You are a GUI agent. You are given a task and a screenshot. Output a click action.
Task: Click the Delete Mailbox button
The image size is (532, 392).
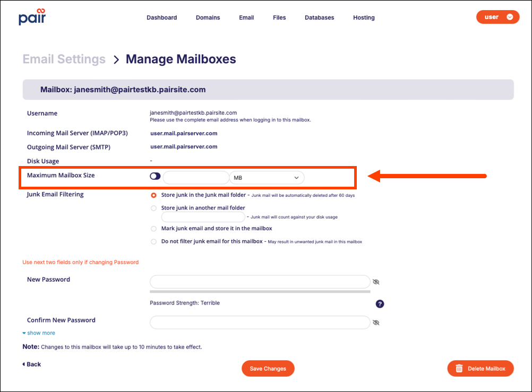tap(480, 369)
